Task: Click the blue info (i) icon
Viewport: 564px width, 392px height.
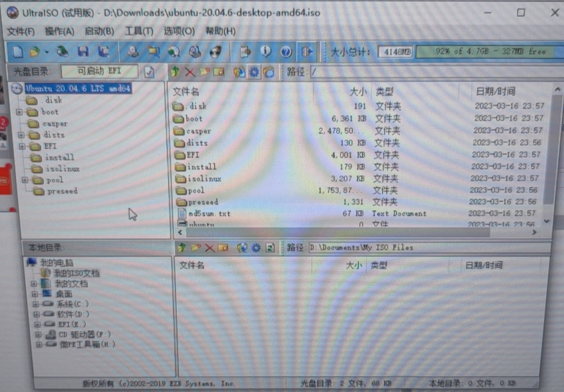Action: point(266,52)
